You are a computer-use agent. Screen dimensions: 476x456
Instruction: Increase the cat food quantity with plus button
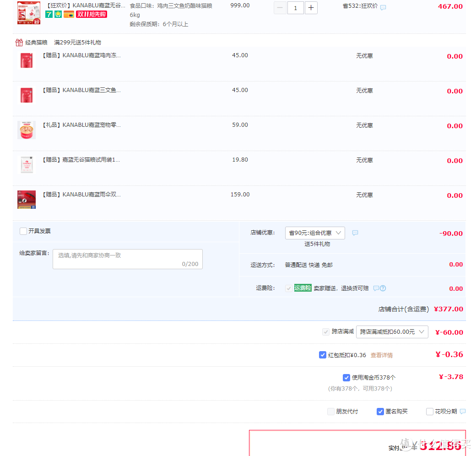tap(311, 8)
